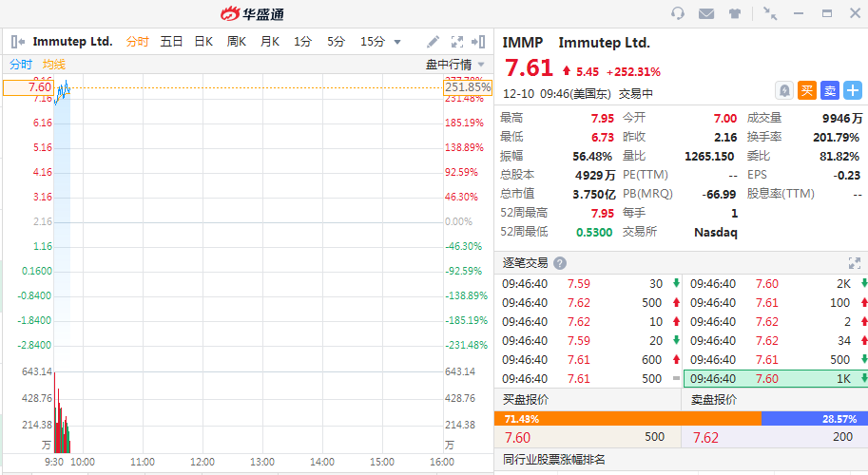
Task: Expand the 逐笔交易 tick trades panel
Action: click(x=854, y=263)
